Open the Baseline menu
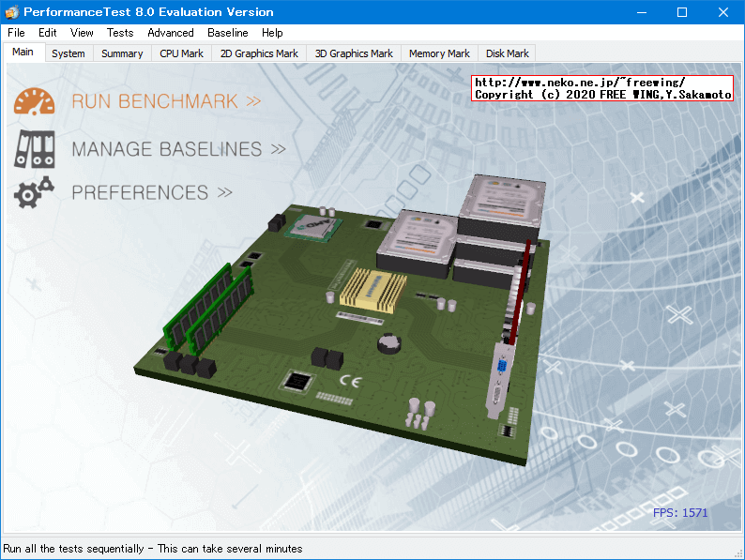This screenshot has height=560, width=745. point(228,33)
